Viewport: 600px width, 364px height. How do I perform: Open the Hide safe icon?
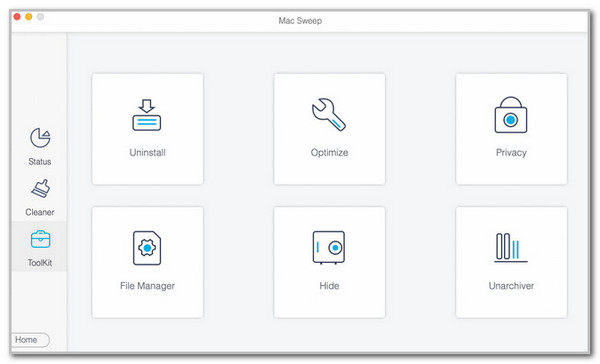pyautogui.click(x=329, y=248)
